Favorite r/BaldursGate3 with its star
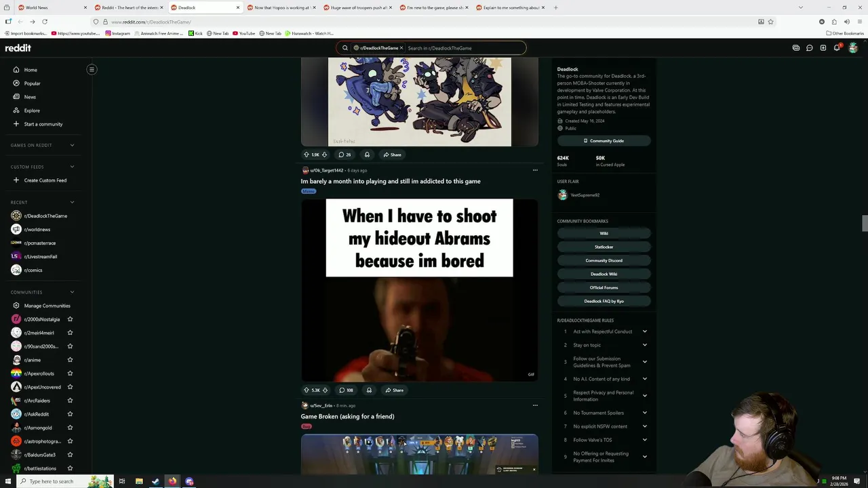Screen dimensions: 868x488 [70, 455]
